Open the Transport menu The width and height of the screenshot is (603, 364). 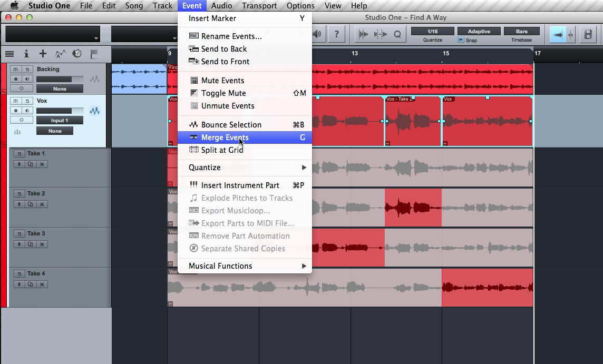[259, 6]
